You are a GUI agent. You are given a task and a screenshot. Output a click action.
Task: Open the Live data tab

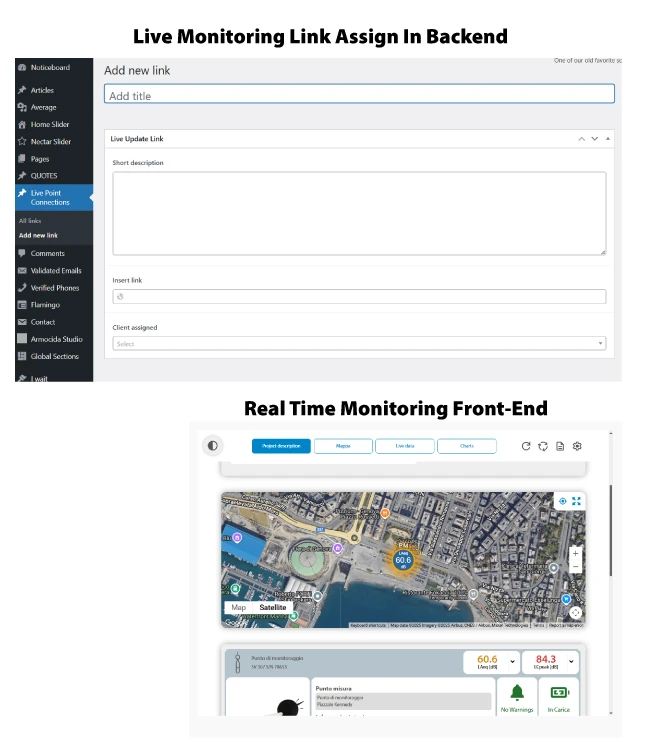405,446
